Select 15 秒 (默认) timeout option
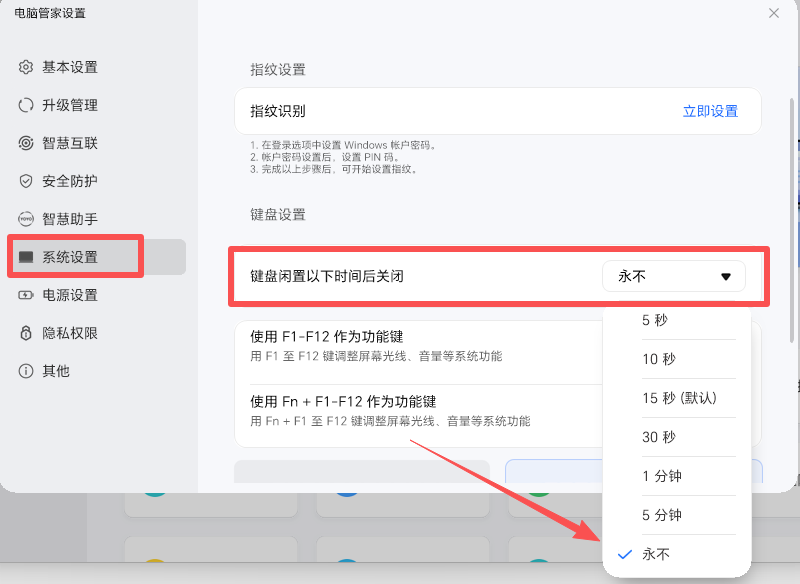Screen dimensions: 800x584 click(679, 398)
